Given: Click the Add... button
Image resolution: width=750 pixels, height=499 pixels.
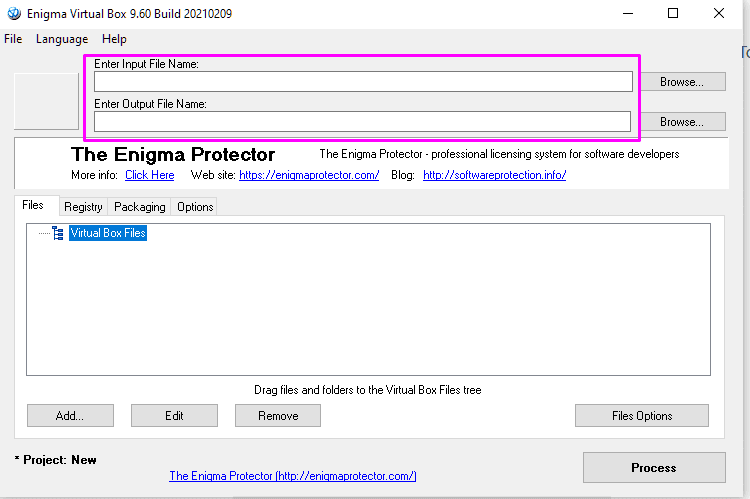Looking at the screenshot, I should tap(70, 415).
